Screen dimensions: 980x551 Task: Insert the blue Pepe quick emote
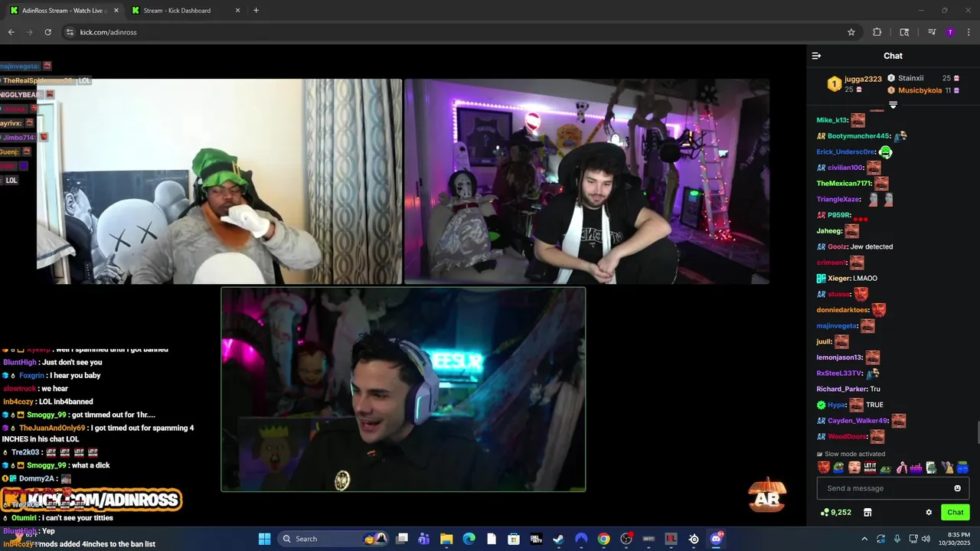(x=962, y=468)
